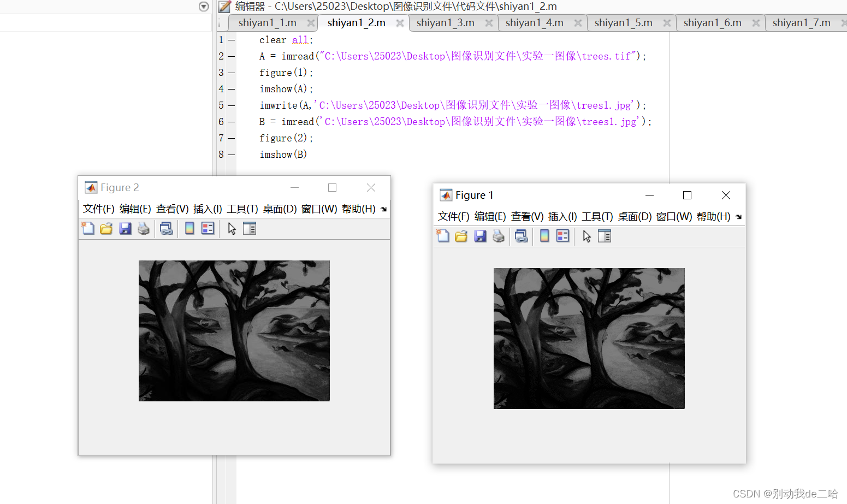Click New Figure icon in Figure 2 toolbar
This screenshot has width=847, height=504.
(x=88, y=228)
